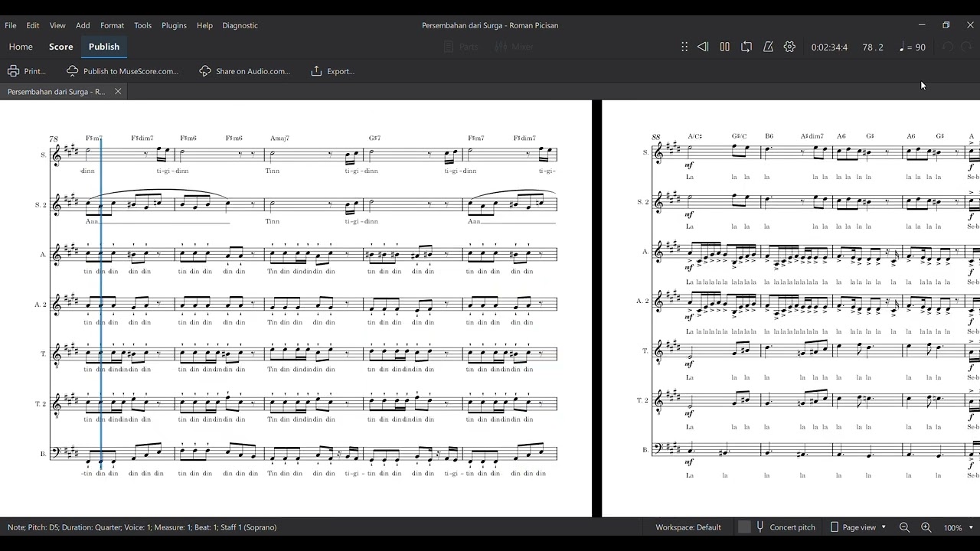Open the Mixer panel
Image resolution: width=980 pixels, height=551 pixels.
point(514,47)
